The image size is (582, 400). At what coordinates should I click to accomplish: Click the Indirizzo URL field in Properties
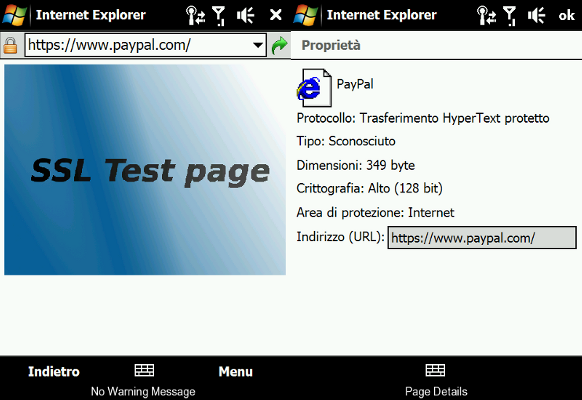[x=482, y=237]
